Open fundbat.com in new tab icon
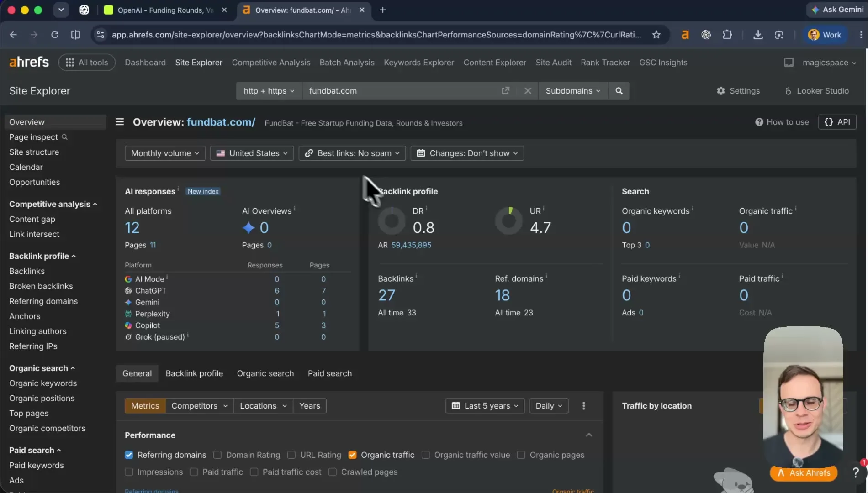The width and height of the screenshot is (868, 493). [x=505, y=91]
